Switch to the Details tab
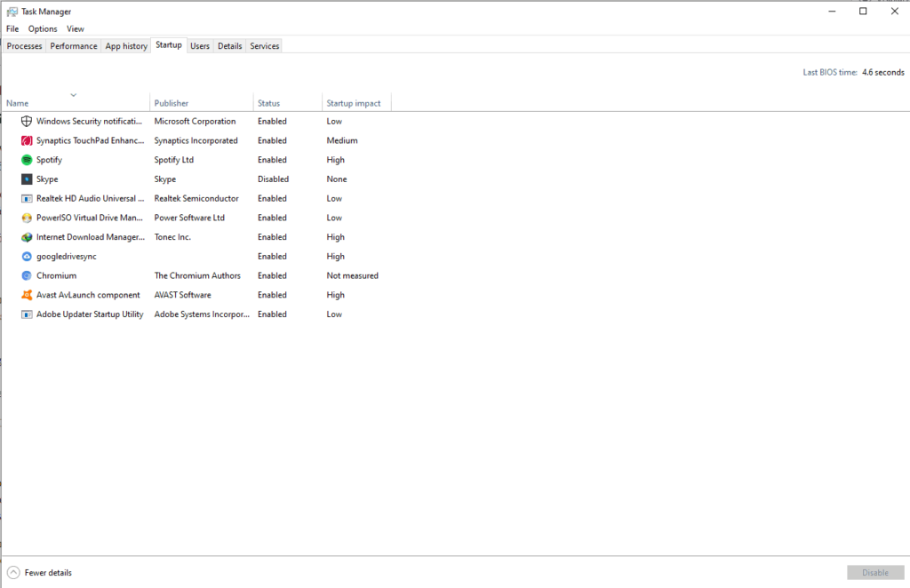The width and height of the screenshot is (910, 588). (230, 46)
